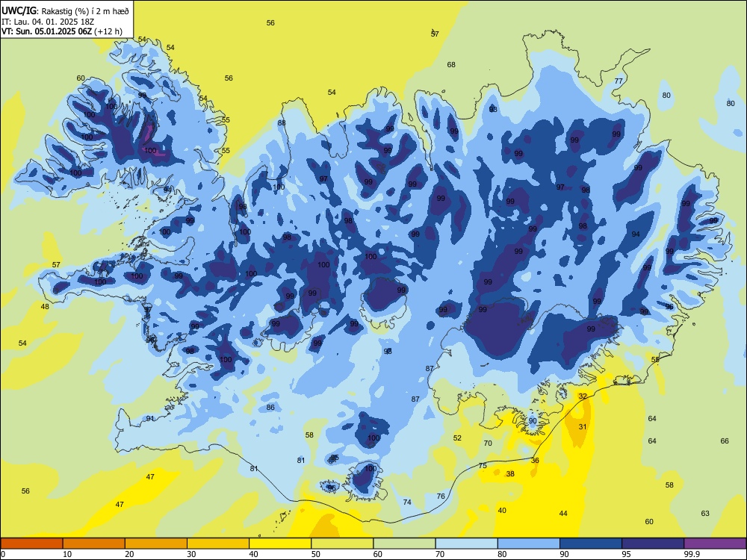Click the '95' legend tick label
The image size is (747, 560).
click(x=626, y=554)
